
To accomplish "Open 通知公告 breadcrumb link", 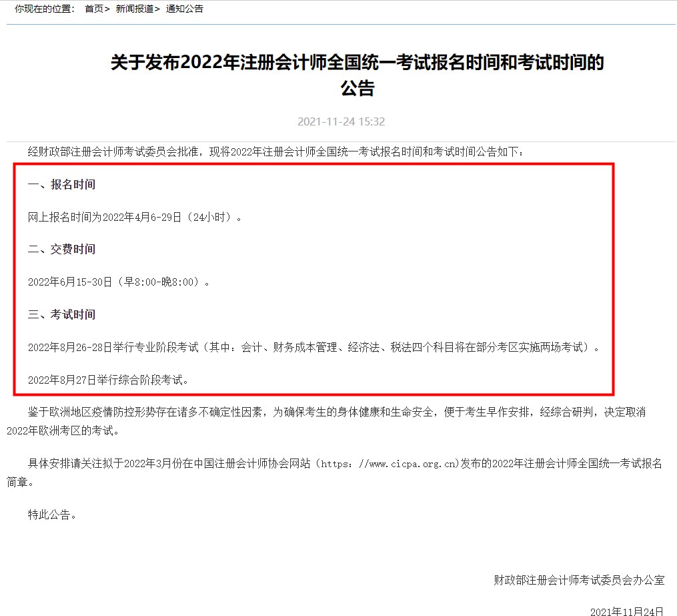I will [184, 9].
